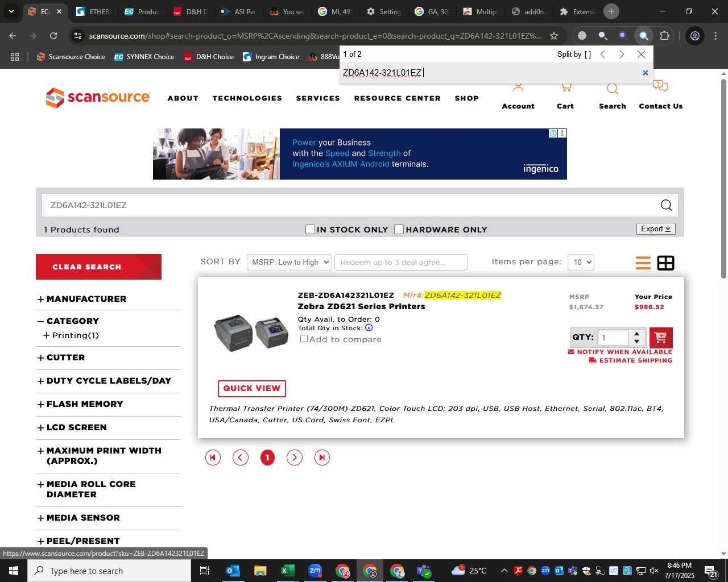Bookmark this page with star
Viewport: 728px width, 582px height.
[x=554, y=36]
